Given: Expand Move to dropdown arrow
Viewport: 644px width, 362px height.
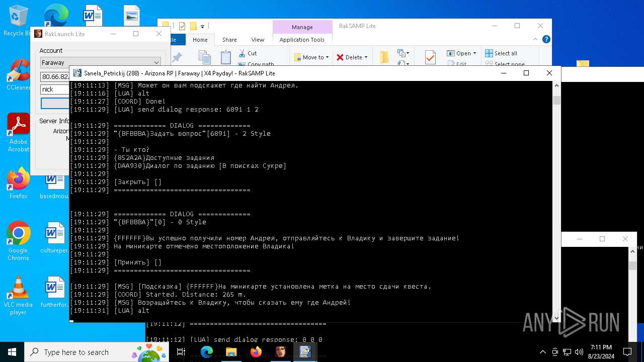Looking at the screenshot, I should (327, 57).
